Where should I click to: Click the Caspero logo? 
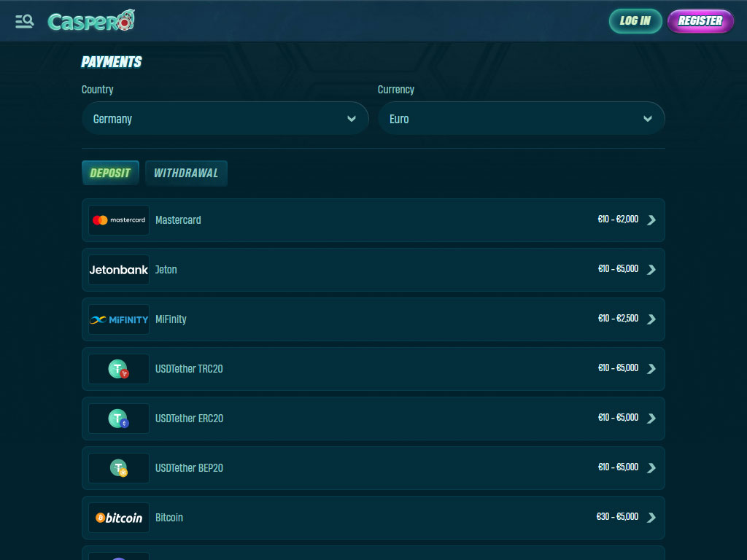pyautogui.click(x=91, y=21)
